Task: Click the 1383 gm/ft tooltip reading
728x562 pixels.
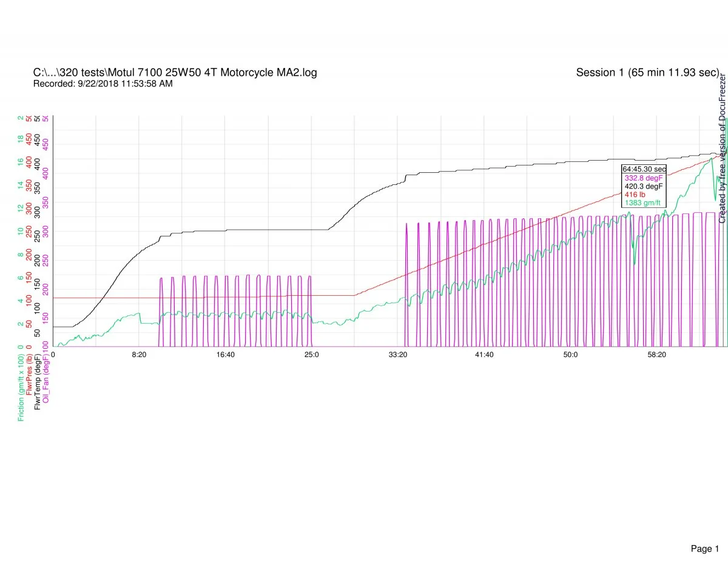Action: [x=642, y=203]
